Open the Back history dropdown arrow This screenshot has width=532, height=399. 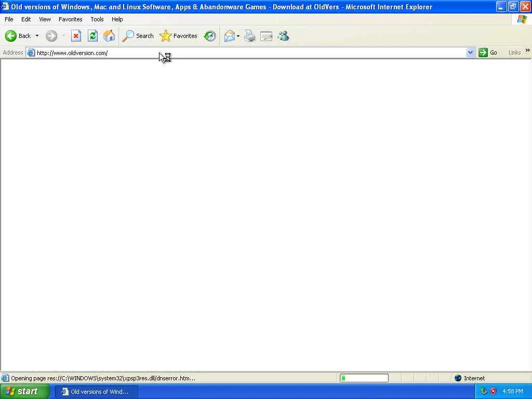point(37,36)
